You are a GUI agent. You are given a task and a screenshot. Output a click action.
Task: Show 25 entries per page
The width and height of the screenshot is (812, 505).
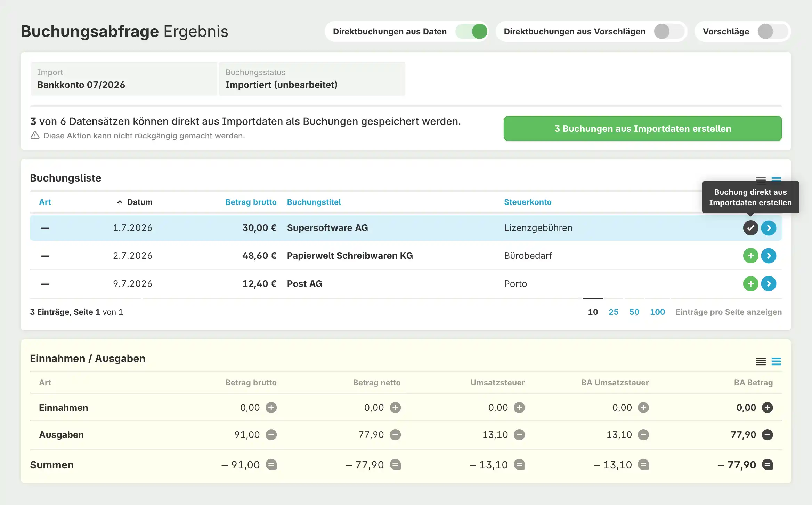pos(614,312)
